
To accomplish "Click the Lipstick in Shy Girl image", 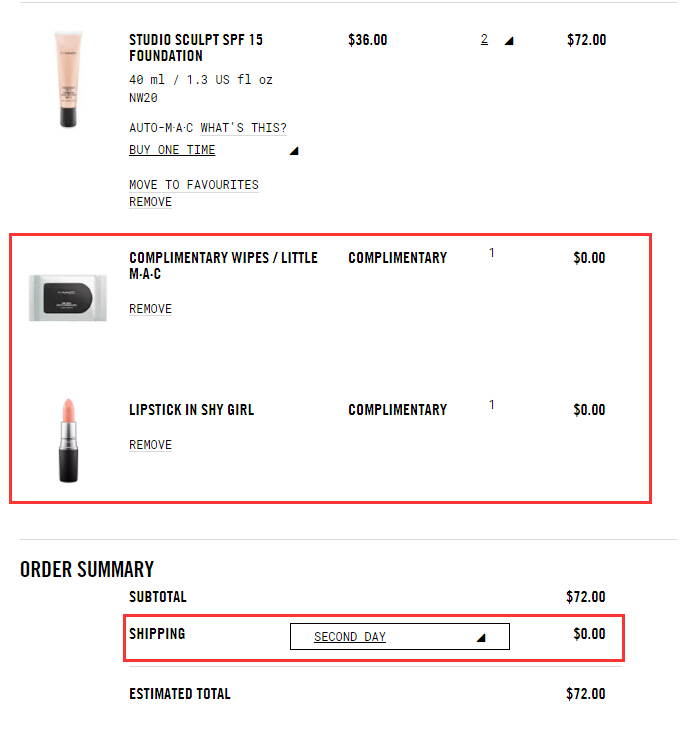I will (x=68, y=440).
